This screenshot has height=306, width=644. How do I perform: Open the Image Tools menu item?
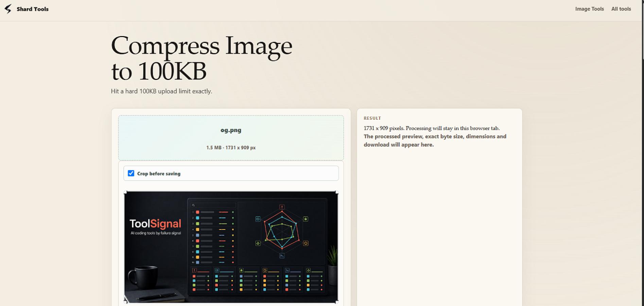click(x=589, y=9)
